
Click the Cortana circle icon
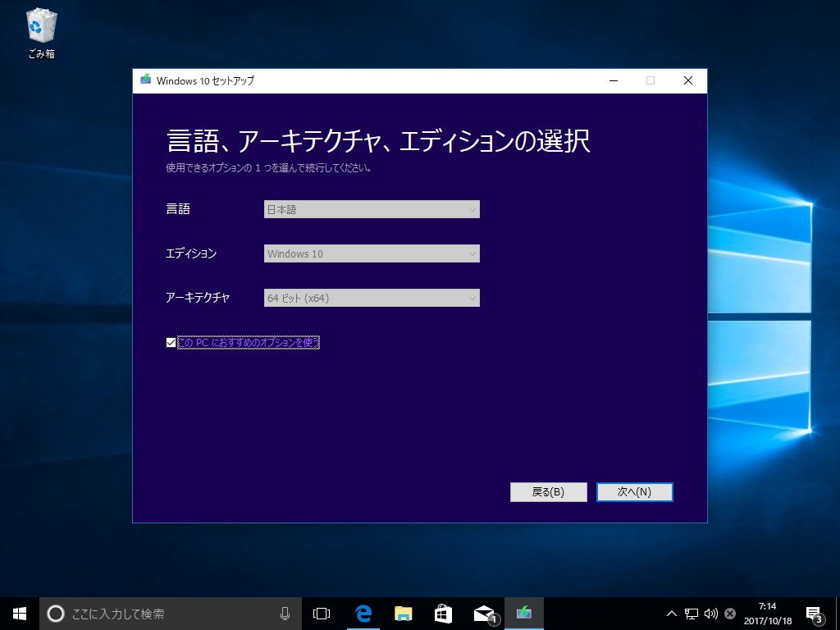pyautogui.click(x=56, y=614)
